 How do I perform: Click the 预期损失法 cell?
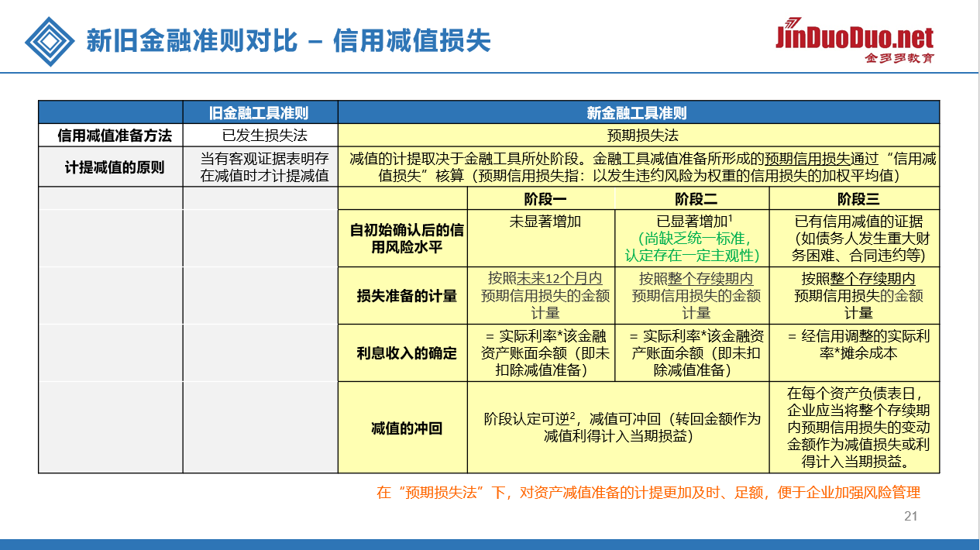pyautogui.click(x=638, y=136)
